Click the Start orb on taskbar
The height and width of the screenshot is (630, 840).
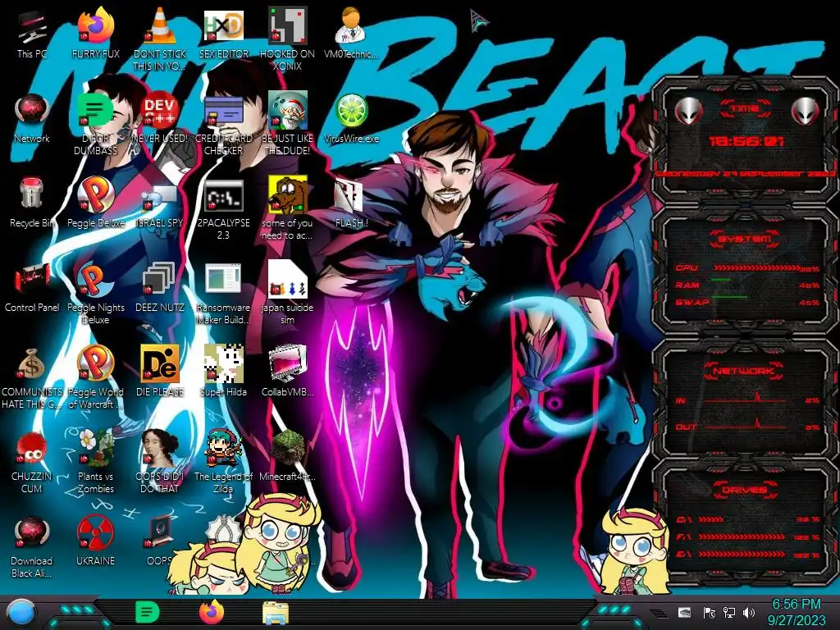point(21,613)
